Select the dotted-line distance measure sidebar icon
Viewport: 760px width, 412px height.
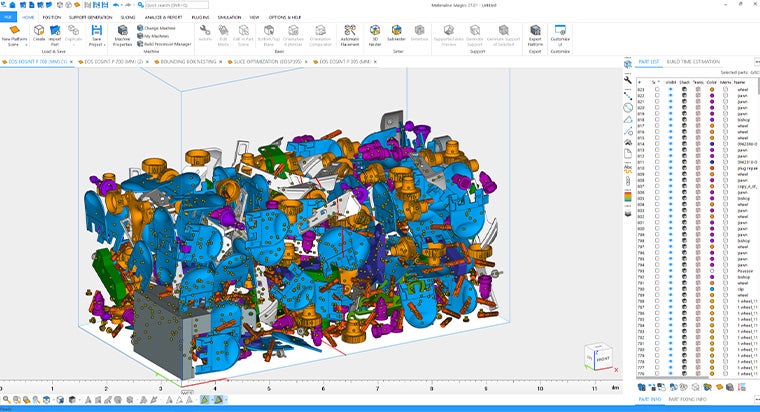pyautogui.click(x=628, y=96)
